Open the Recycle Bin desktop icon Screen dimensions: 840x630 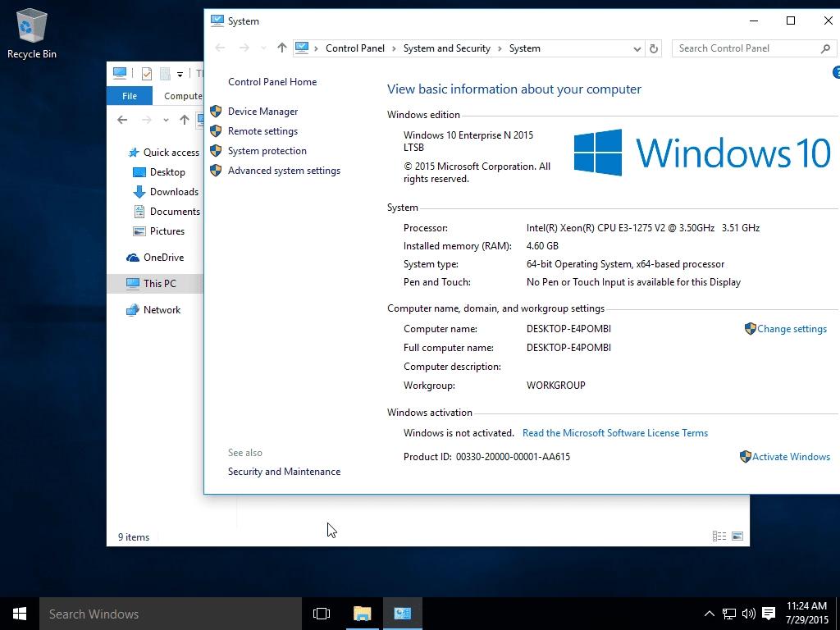point(32,34)
